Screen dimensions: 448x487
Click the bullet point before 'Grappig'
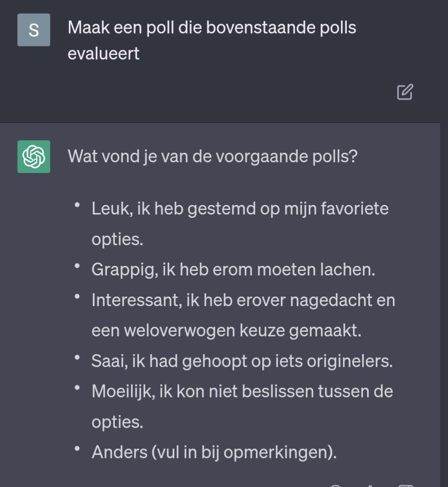77,266
